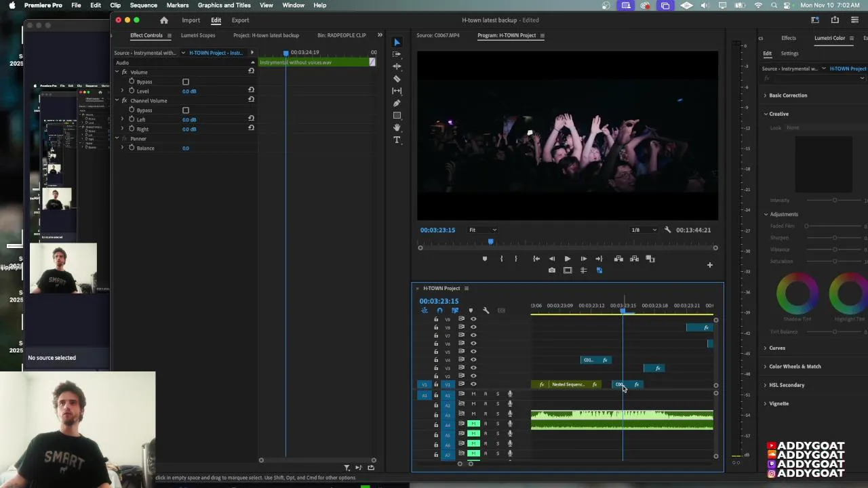868x488 pixels.
Task: Hide video track V1 output
Action: [473, 384]
